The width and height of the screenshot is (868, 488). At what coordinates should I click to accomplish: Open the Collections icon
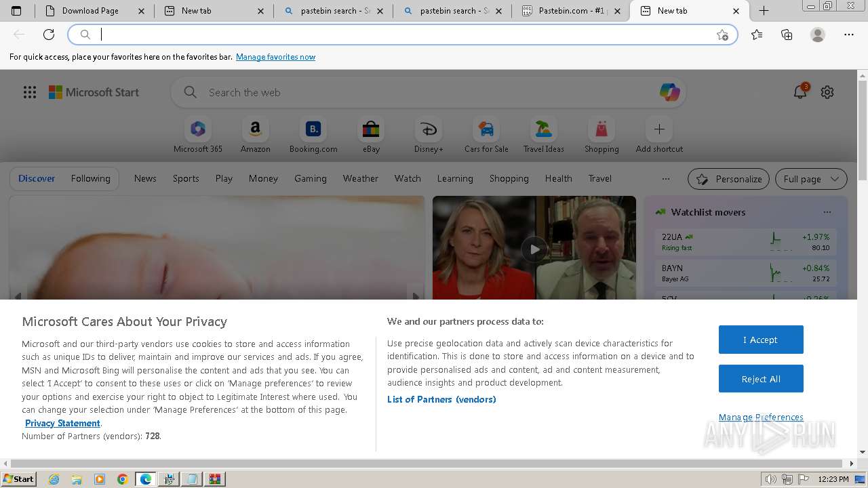pyautogui.click(x=787, y=35)
